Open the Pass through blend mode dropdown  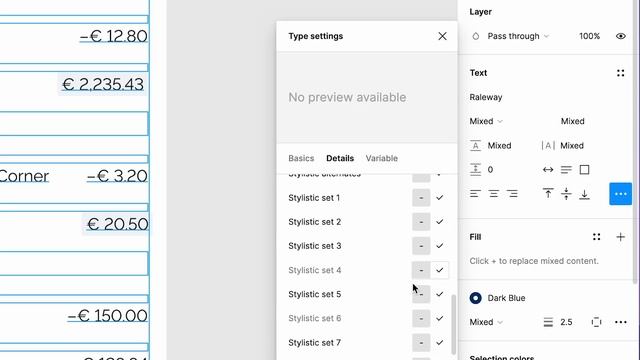(x=518, y=36)
